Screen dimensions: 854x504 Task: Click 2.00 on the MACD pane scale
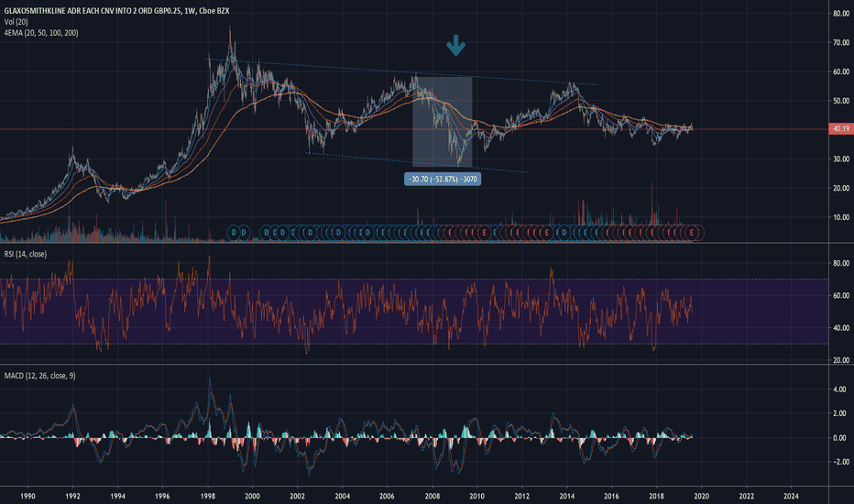tap(839, 413)
